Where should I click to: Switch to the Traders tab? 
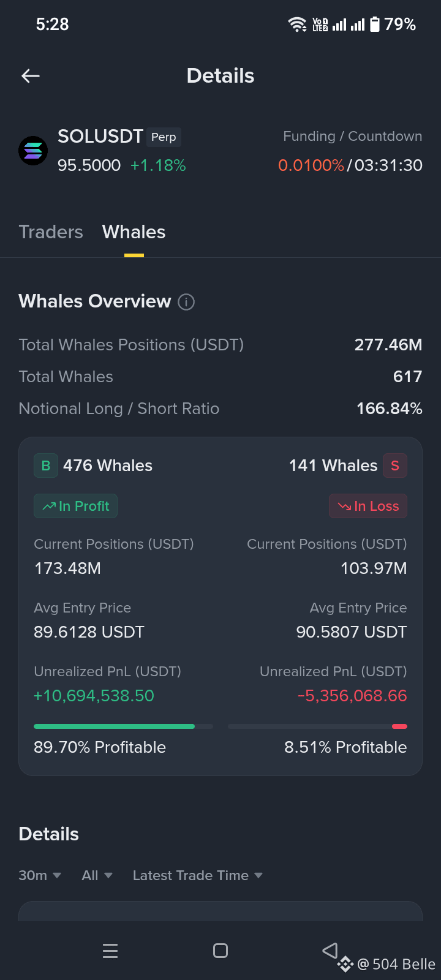coord(51,232)
